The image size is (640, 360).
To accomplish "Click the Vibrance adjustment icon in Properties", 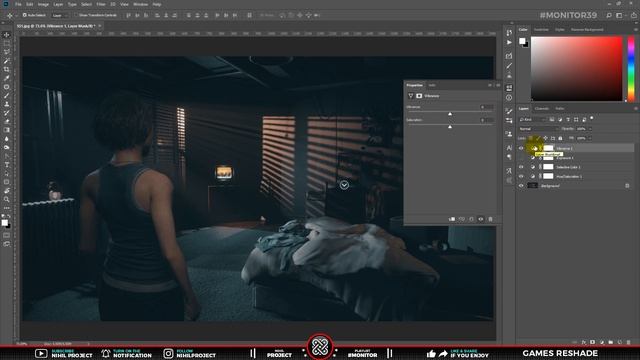I will pyautogui.click(x=411, y=96).
